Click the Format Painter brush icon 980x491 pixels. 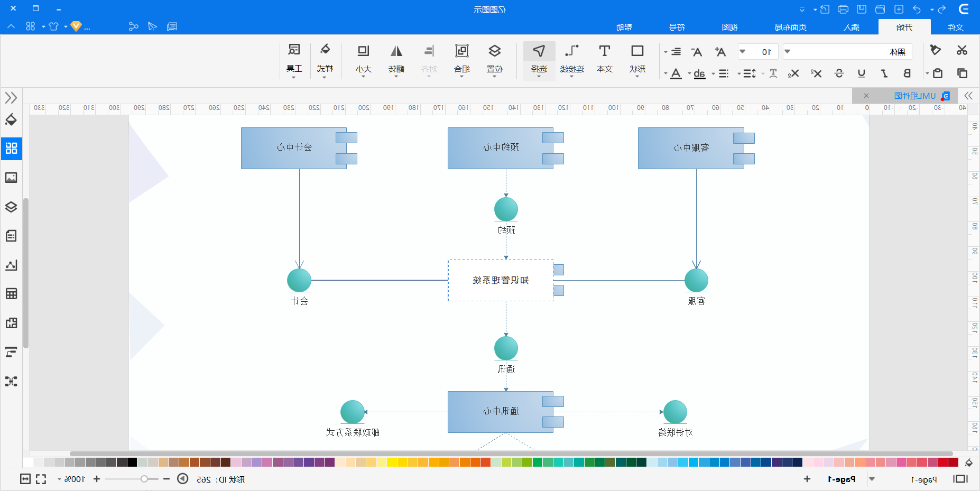pyautogui.click(x=936, y=50)
